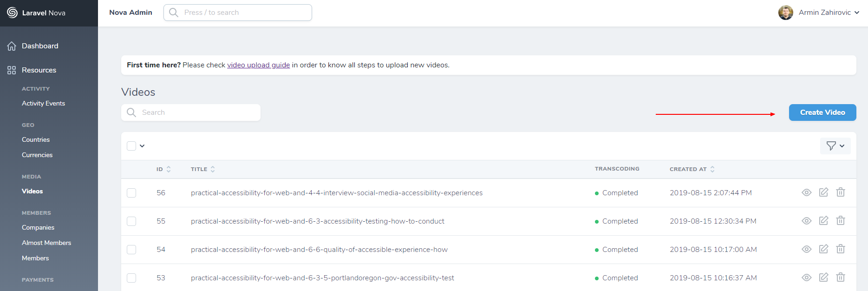Select Videos in sidebar

pyautogui.click(x=32, y=191)
